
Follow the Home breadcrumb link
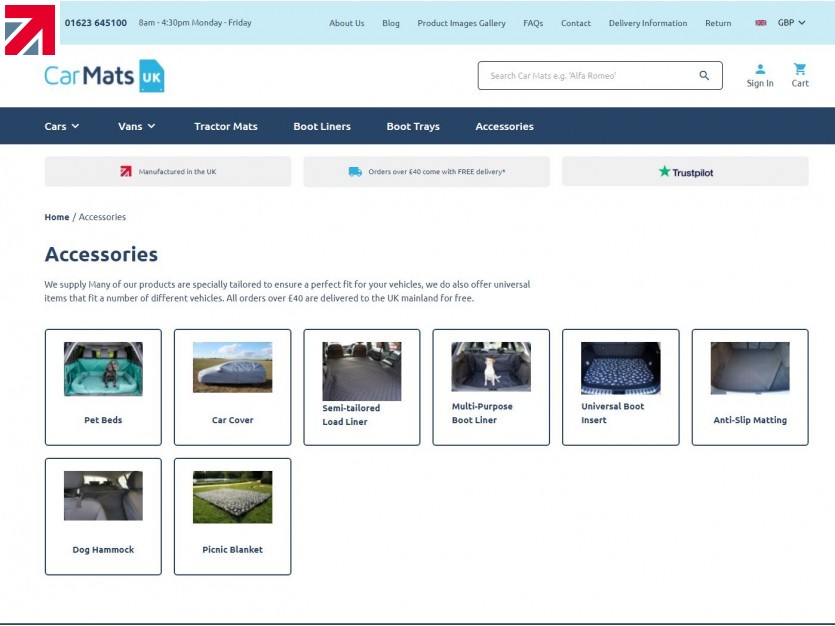tap(57, 217)
